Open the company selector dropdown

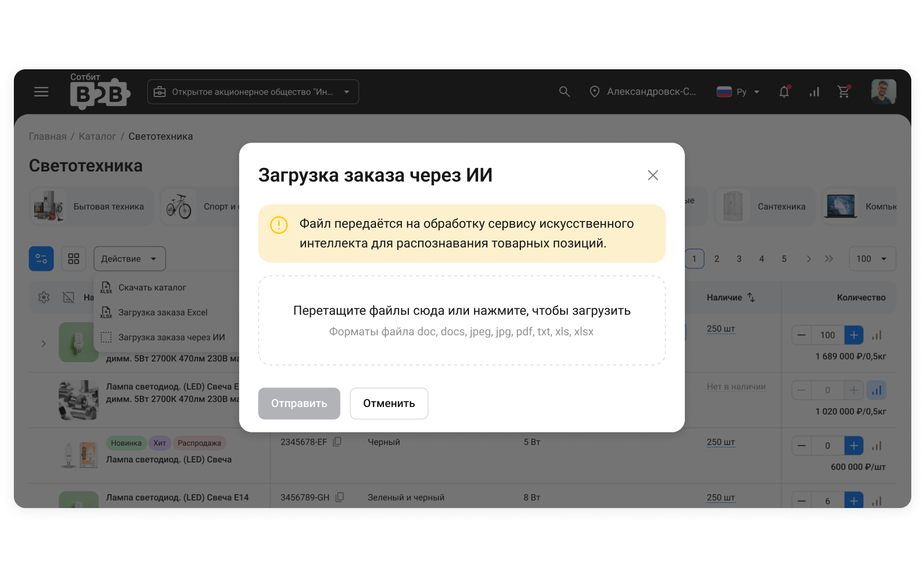tap(253, 92)
